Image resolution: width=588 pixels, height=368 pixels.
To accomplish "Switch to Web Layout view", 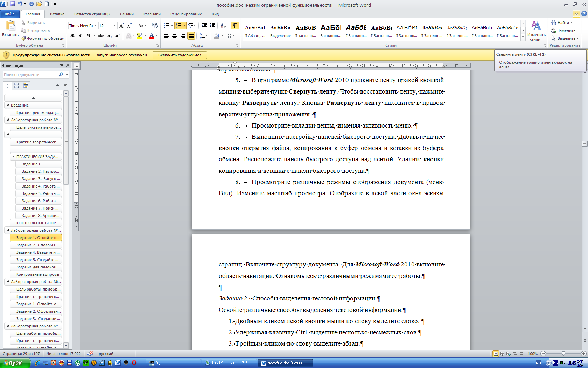I will (509, 354).
